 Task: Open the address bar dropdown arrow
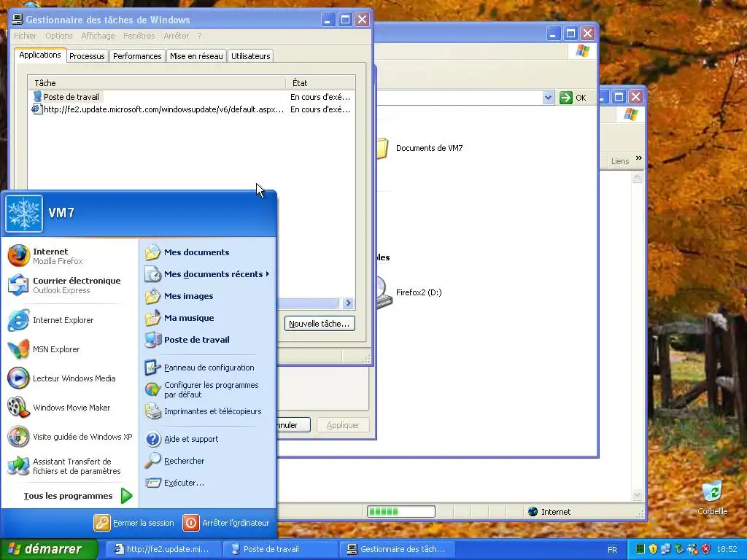pyautogui.click(x=548, y=98)
